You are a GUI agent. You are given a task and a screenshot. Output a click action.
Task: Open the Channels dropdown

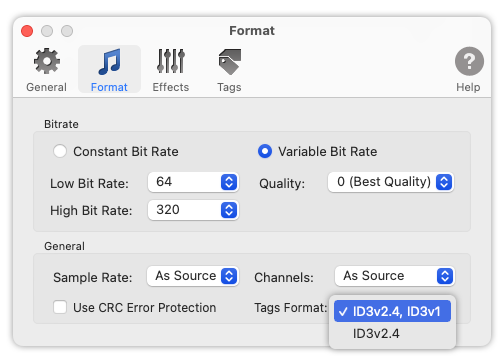(395, 276)
